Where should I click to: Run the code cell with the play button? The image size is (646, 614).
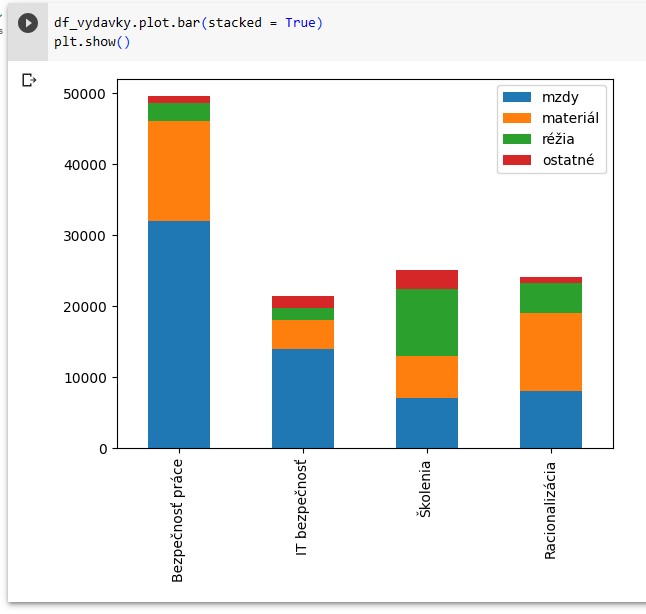click(28, 23)
